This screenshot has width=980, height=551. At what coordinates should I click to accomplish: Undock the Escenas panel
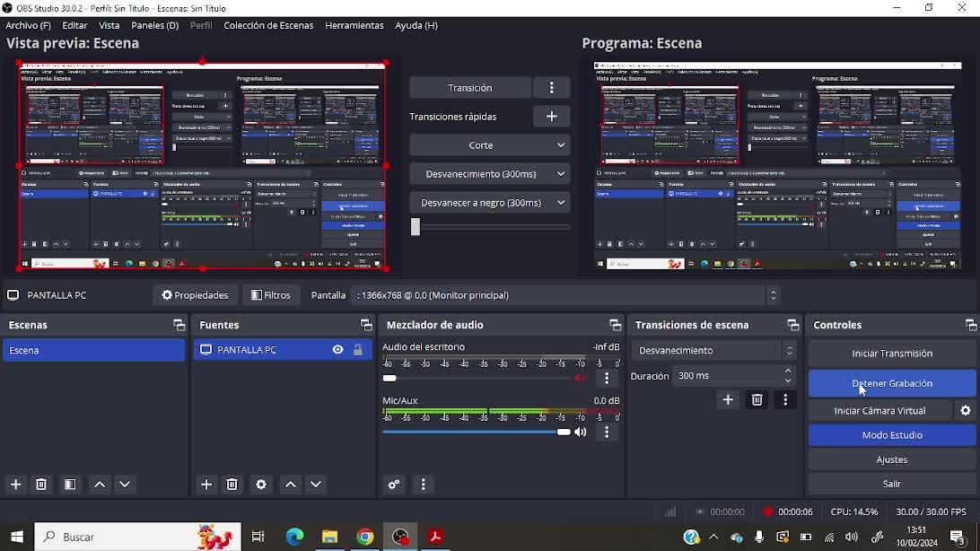coord(179,325)
